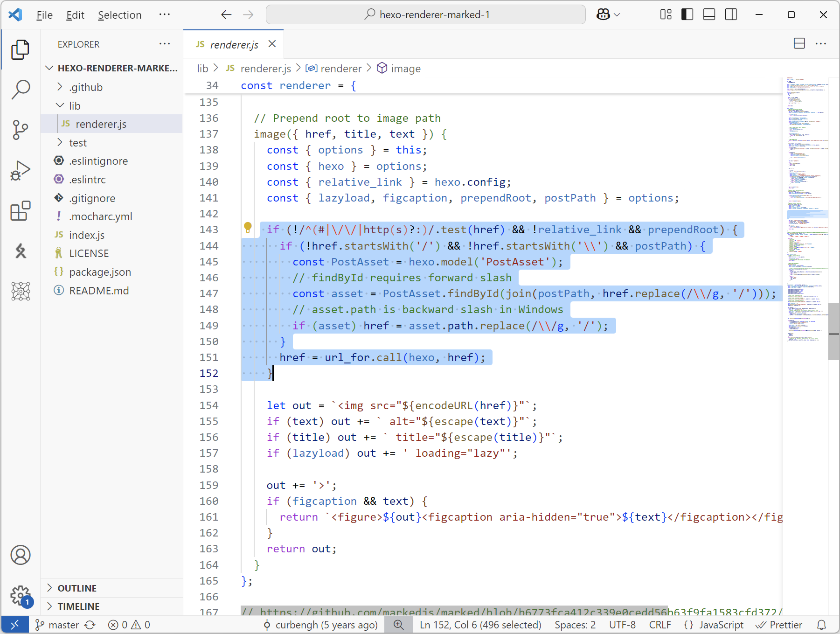
Task: Toggle the bottom panel visibility
Action: coord(709,14)
